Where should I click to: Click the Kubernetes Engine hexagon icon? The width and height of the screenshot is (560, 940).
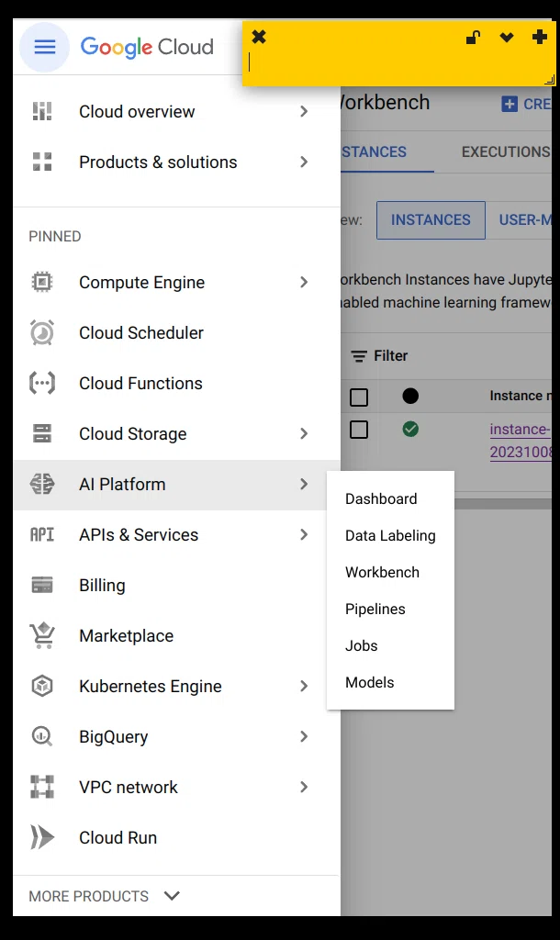point(42,686)
